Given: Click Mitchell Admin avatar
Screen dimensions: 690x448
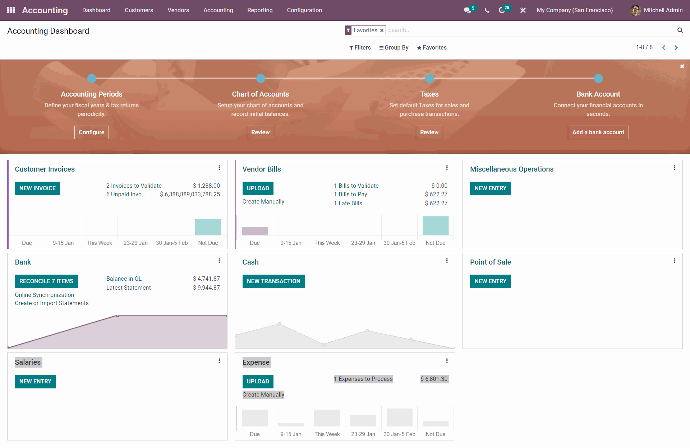Looking at the screenshot, I should tap(635, 10).
